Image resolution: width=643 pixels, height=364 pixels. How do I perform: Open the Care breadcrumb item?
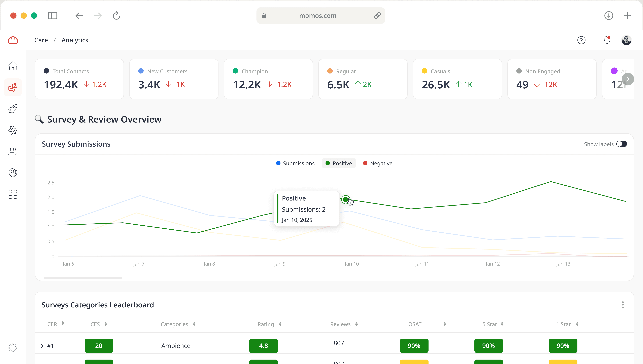click(41, 40)
